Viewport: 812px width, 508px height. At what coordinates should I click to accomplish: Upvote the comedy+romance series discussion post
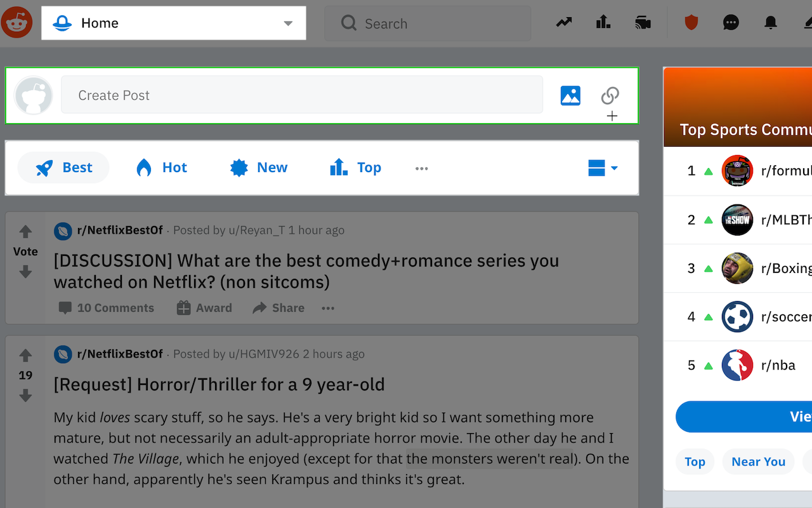click(25, 232)
